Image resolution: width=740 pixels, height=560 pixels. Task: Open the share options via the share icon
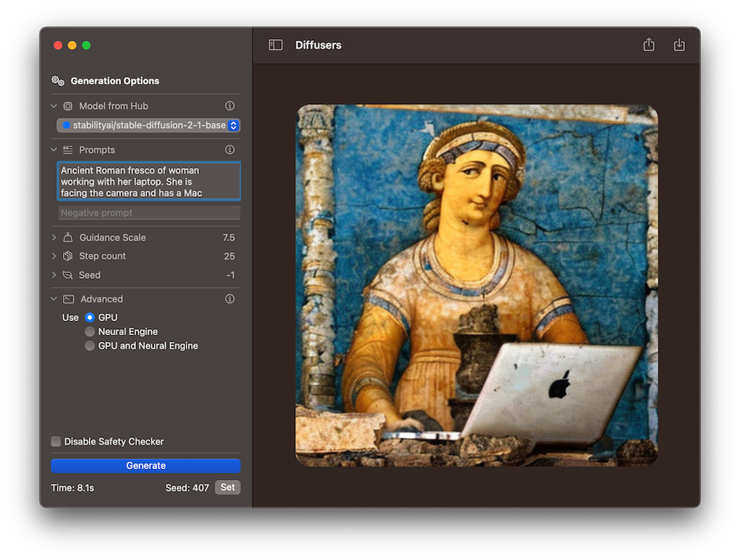(648, 44)
